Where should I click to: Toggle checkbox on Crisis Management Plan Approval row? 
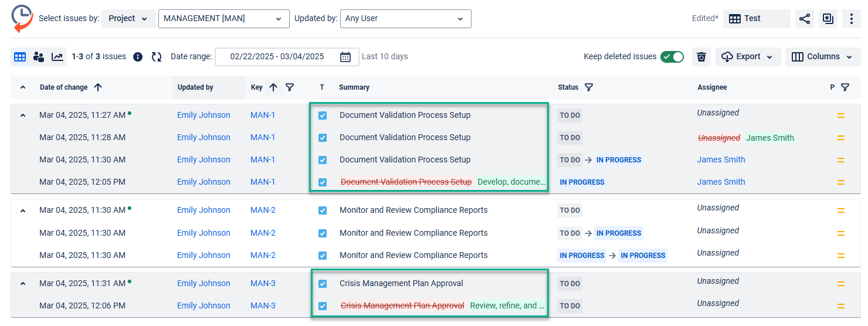pyautogui.click(x=323, y=284)
